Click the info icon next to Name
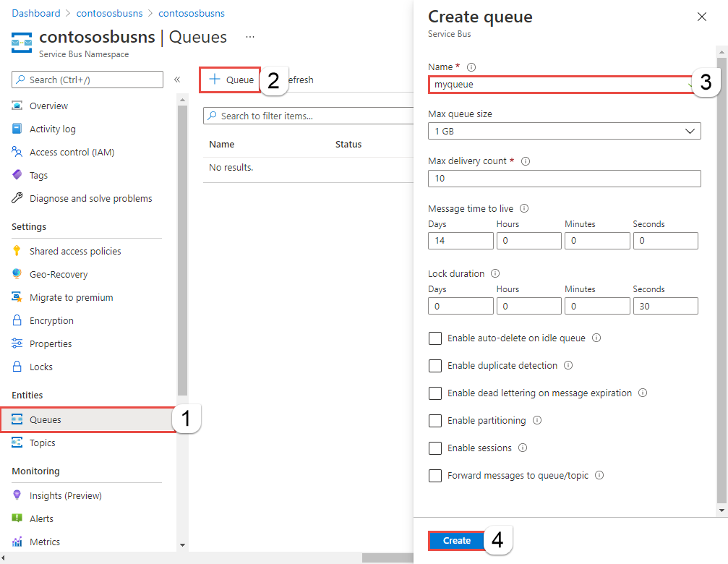Image resolution: width=728 pixels, height=564 pixels. (471, 67)
